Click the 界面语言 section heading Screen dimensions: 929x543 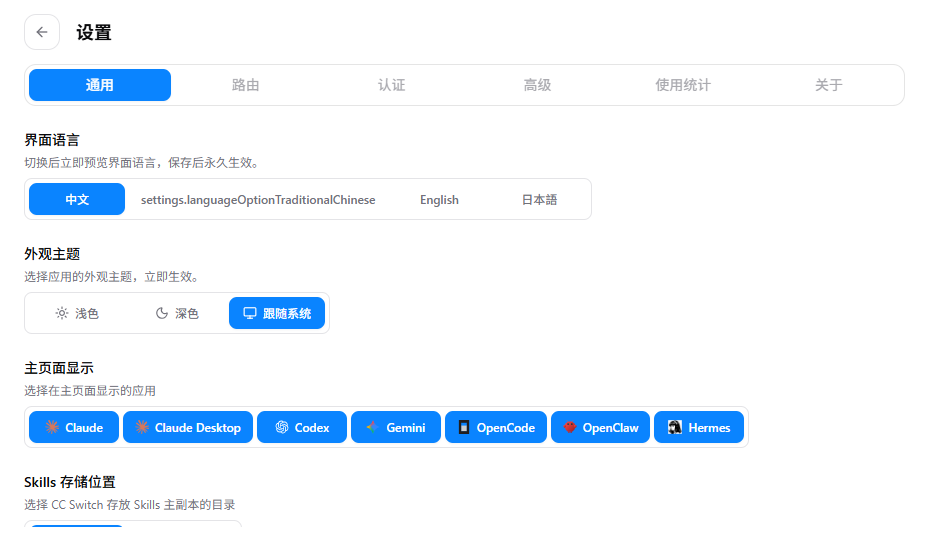(52, 140)
